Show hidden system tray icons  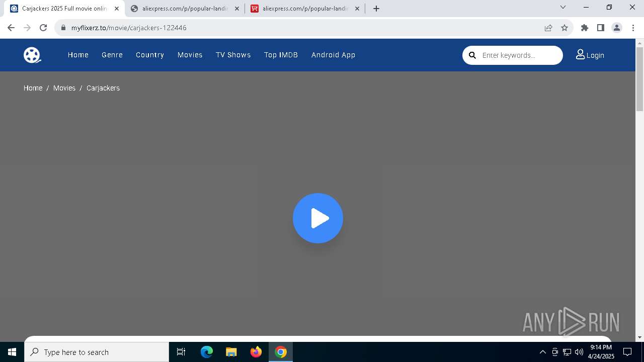pos(542,352)
